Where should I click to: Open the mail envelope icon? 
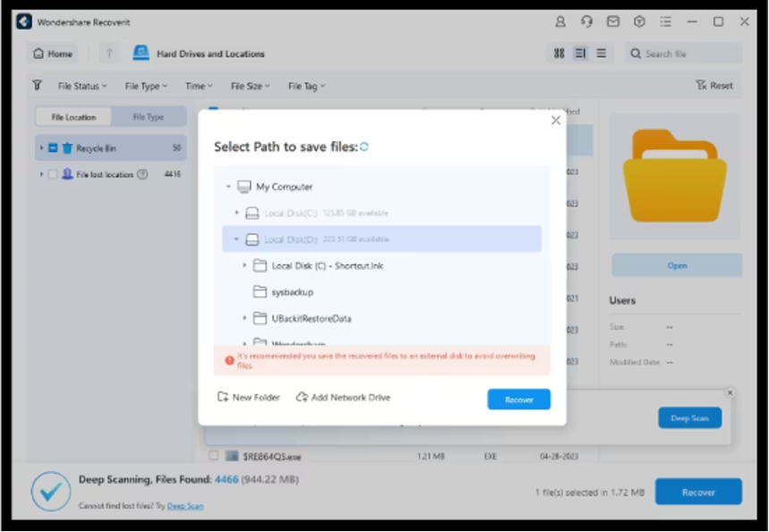(x=613, y=21)
